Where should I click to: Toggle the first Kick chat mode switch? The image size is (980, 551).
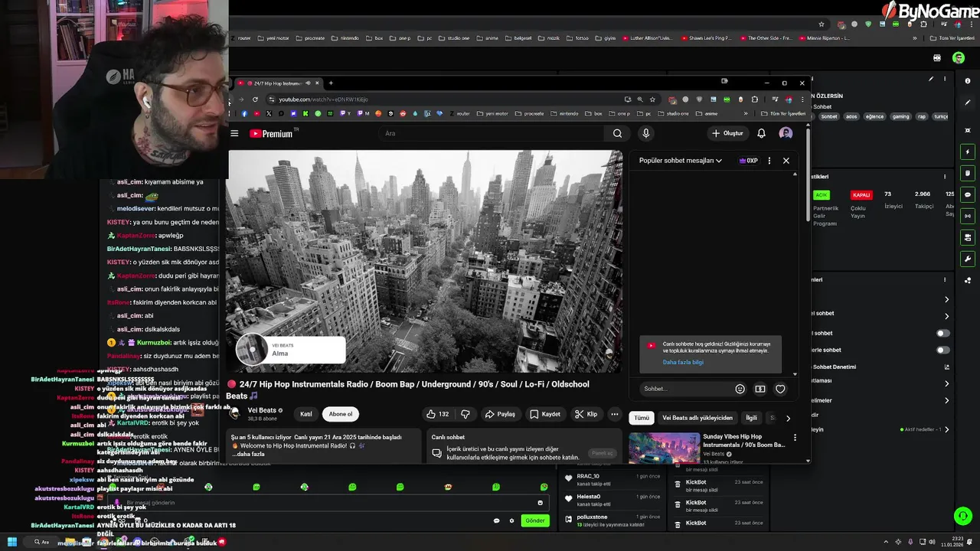[x=943, y=334]
